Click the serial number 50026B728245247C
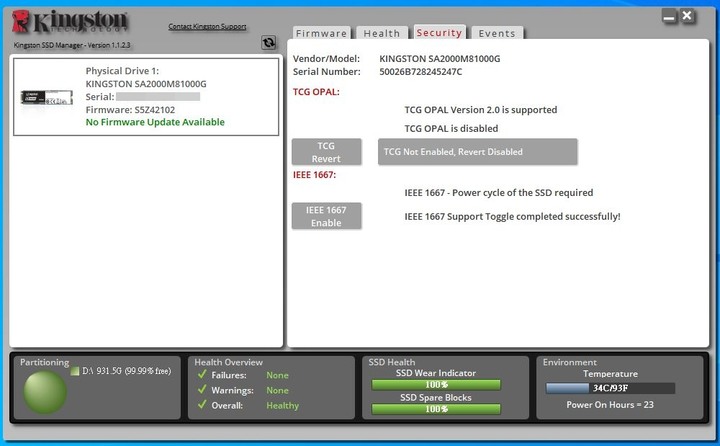Screen dimensions: 720x446 (421, 72)
